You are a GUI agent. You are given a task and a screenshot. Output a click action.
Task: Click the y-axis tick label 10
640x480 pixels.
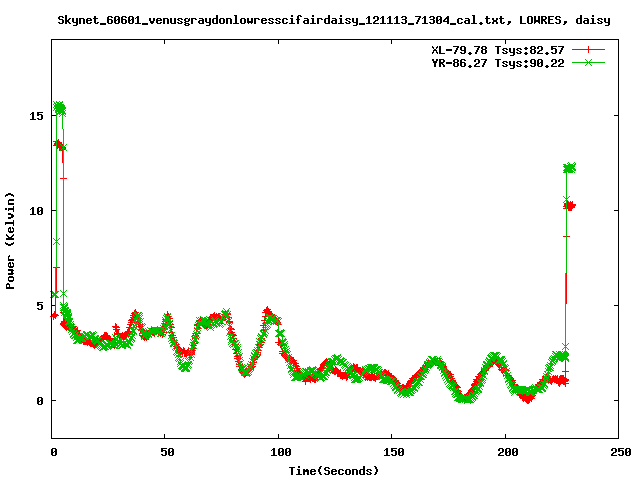click(36, 211)
